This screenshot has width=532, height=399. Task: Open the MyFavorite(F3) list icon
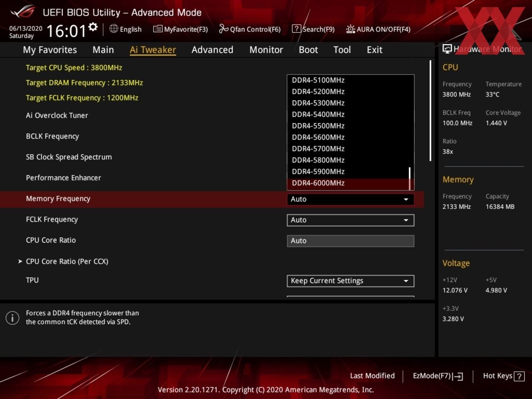click(158, 29)
